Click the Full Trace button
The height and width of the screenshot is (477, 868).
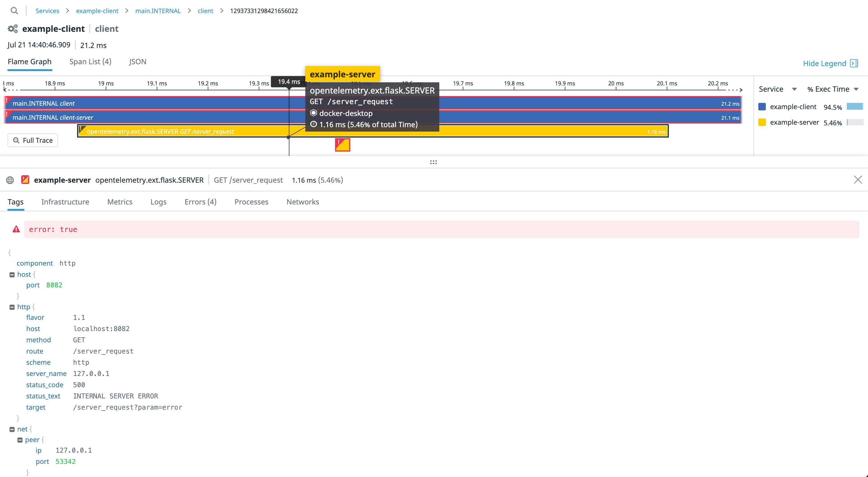coord(32,140)
